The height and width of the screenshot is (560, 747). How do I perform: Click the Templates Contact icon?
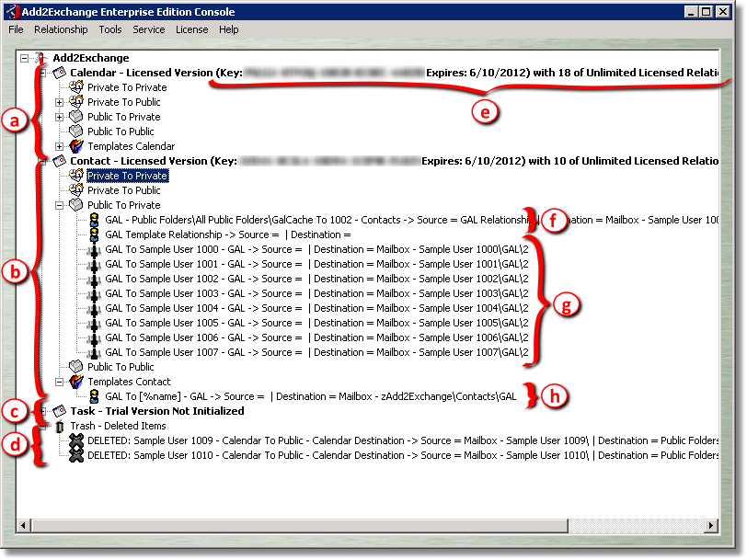[x=76, y=382]
